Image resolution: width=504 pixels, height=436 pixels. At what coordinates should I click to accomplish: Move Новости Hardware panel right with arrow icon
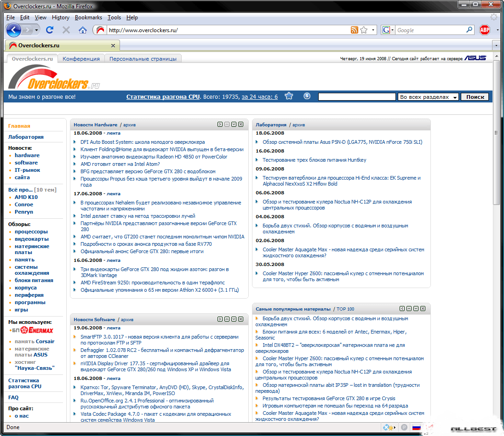point(220,125)
